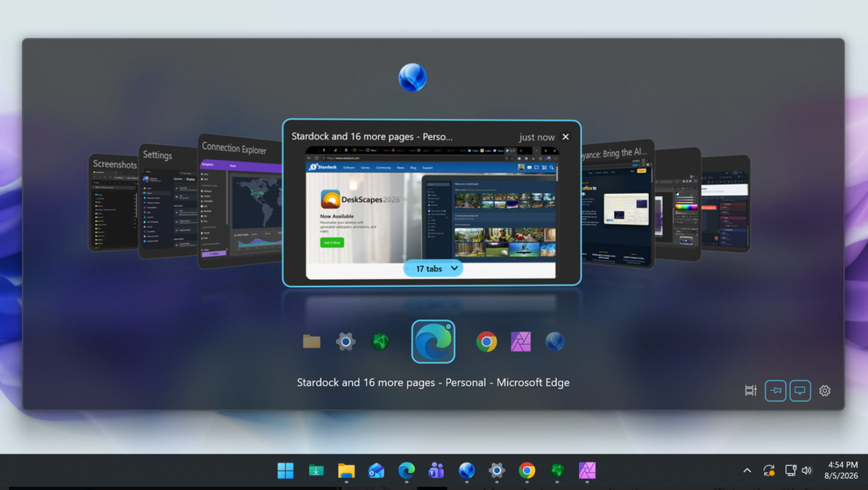
Task: Switch to the Connection Explorer window thumbnail
Action: click(x=240, y=201)
